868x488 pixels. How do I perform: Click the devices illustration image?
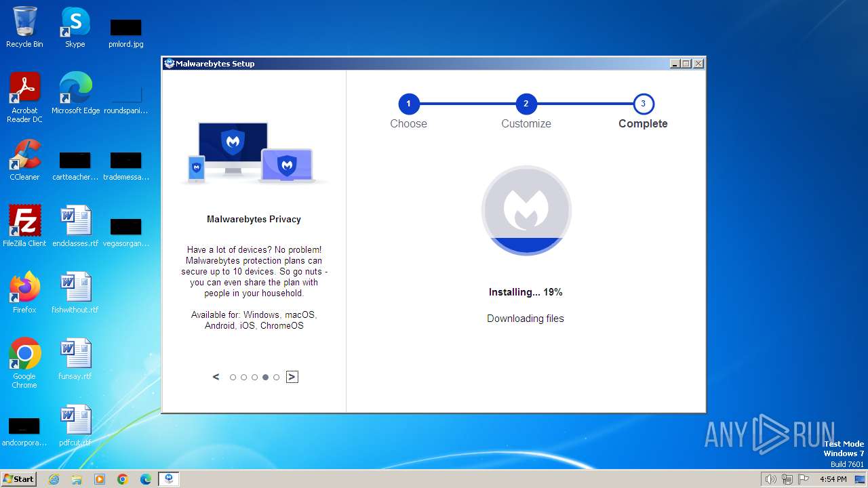[254, 152]
